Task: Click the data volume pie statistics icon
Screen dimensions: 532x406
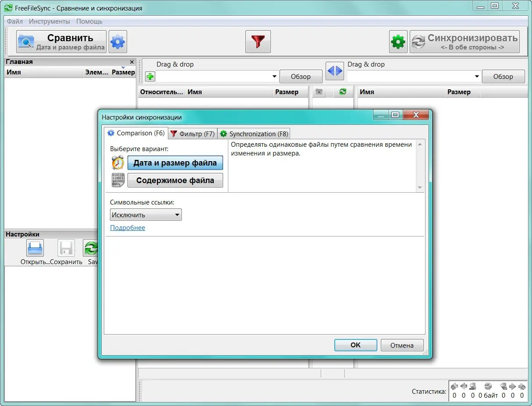Action: [488, 386]
